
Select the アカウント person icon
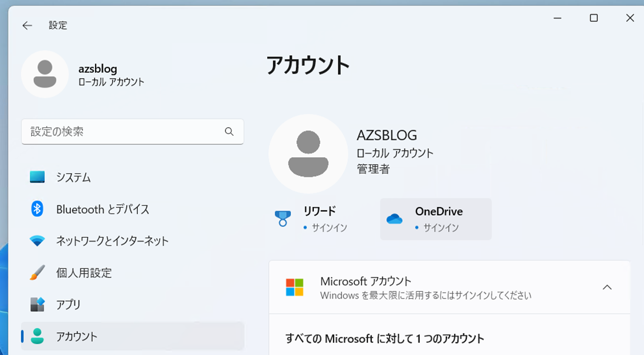[x=38, y=337]
